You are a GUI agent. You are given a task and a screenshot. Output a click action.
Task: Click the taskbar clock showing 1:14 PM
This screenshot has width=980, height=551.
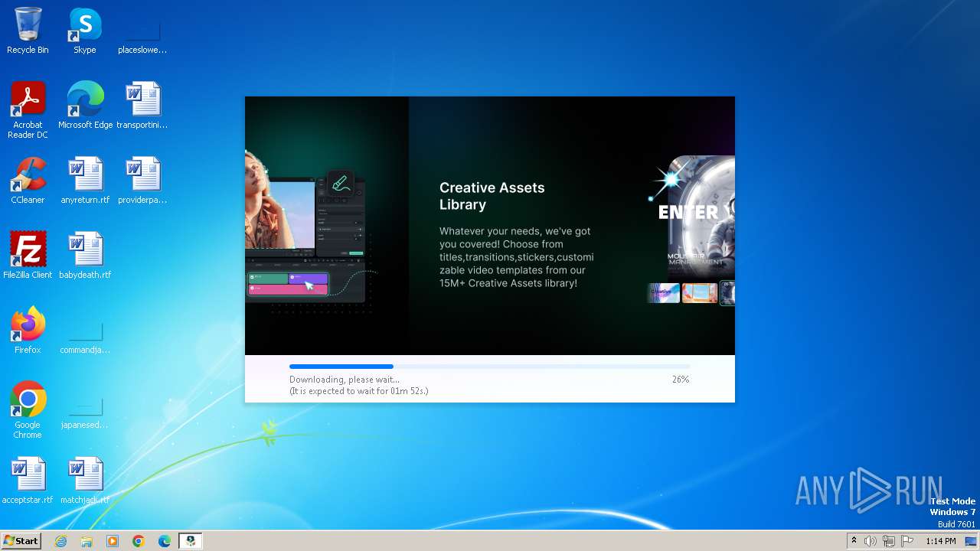click(x=941, y=541)
